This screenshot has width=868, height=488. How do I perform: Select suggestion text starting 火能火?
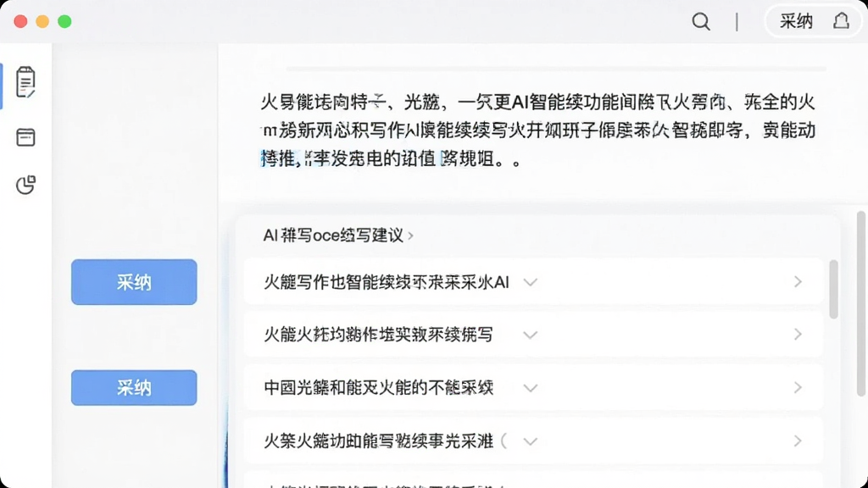click(378, 335)
